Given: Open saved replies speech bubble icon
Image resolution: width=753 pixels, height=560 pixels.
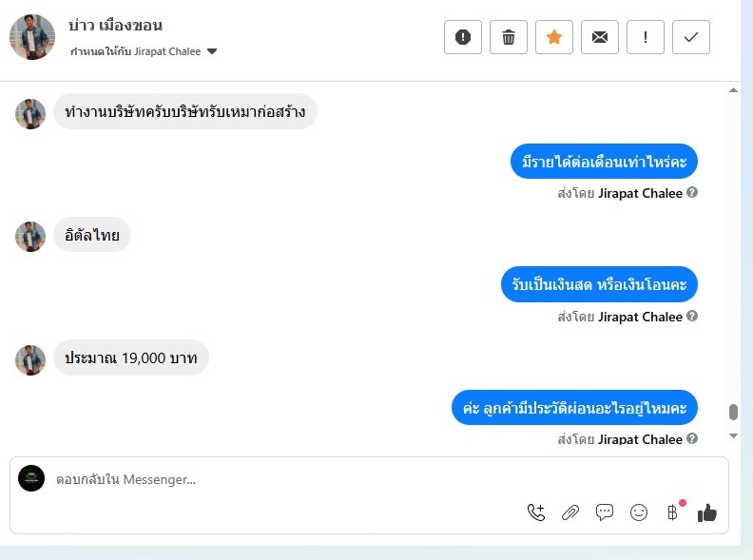Looking at the screenshot, I should pyautogui.click(x=604, y=512).
